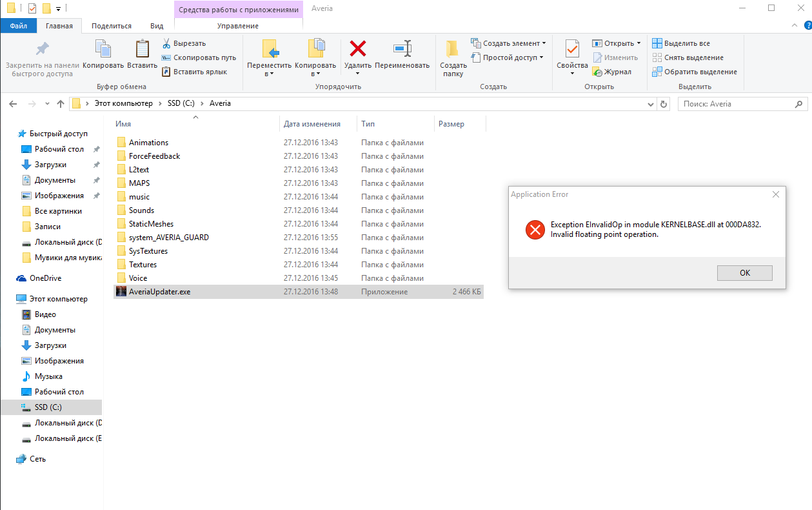Click Средства работы с приложениями tab header

point(239,10)
